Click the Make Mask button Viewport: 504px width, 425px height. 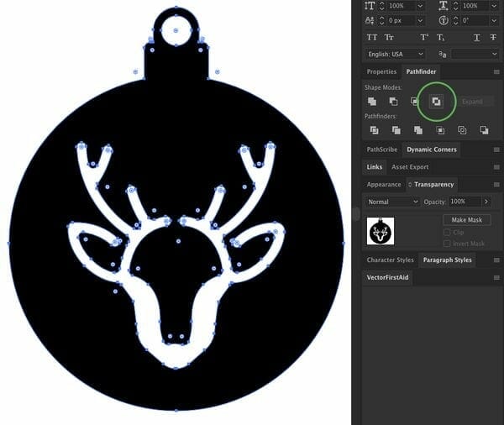click(x=466, y=220)
